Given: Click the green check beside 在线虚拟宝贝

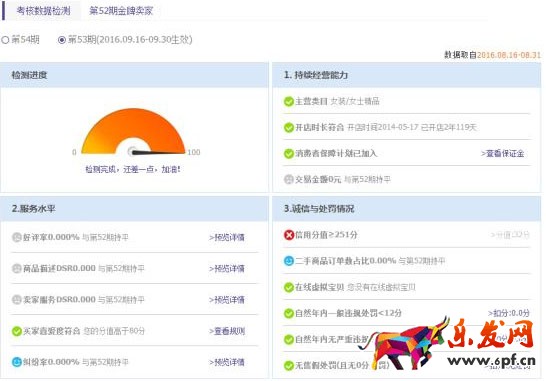Looking at the screenshot, I should [289, 287].
